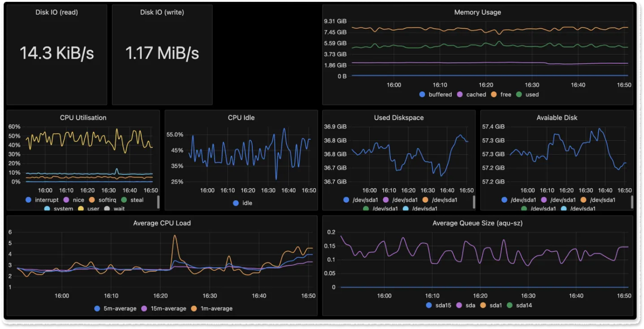Open the Average CPU Load panel menu
644x329 pixels.
(162, 223)
